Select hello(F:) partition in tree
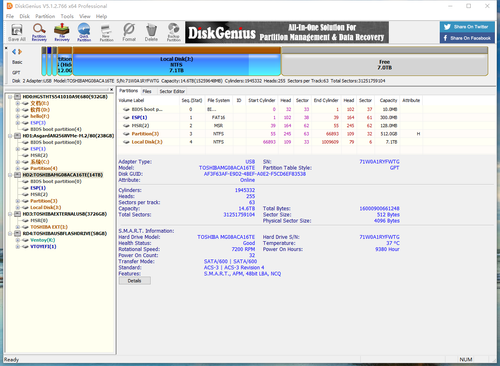 tap(40, 116)
